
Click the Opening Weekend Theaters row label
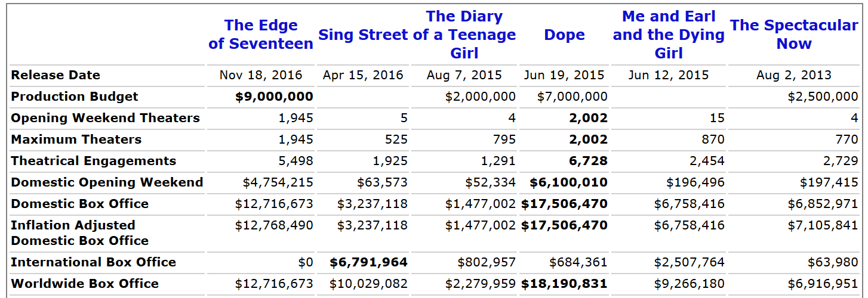pyautogui.click(x=106, y=118)
